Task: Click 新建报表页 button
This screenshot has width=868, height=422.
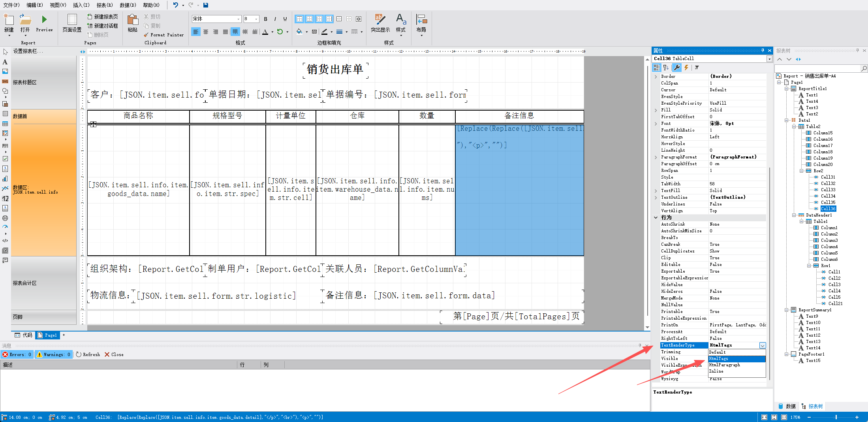Action: (102, 17)
